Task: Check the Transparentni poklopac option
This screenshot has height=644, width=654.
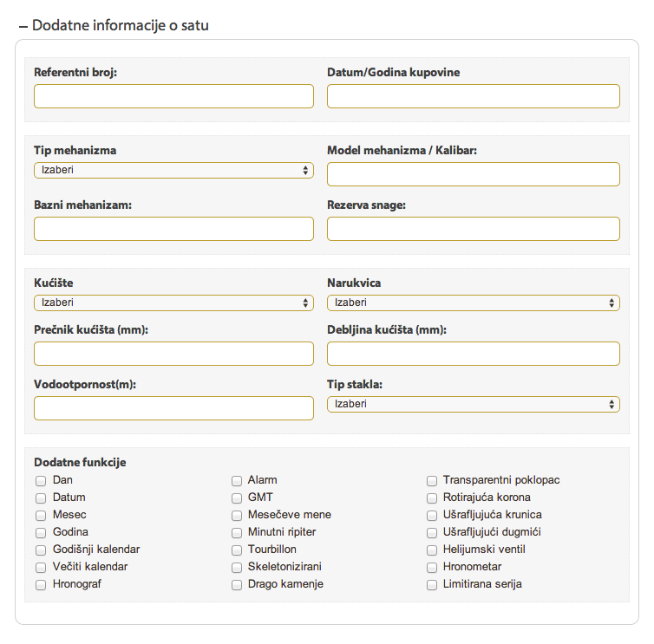Action: point(432,480)
